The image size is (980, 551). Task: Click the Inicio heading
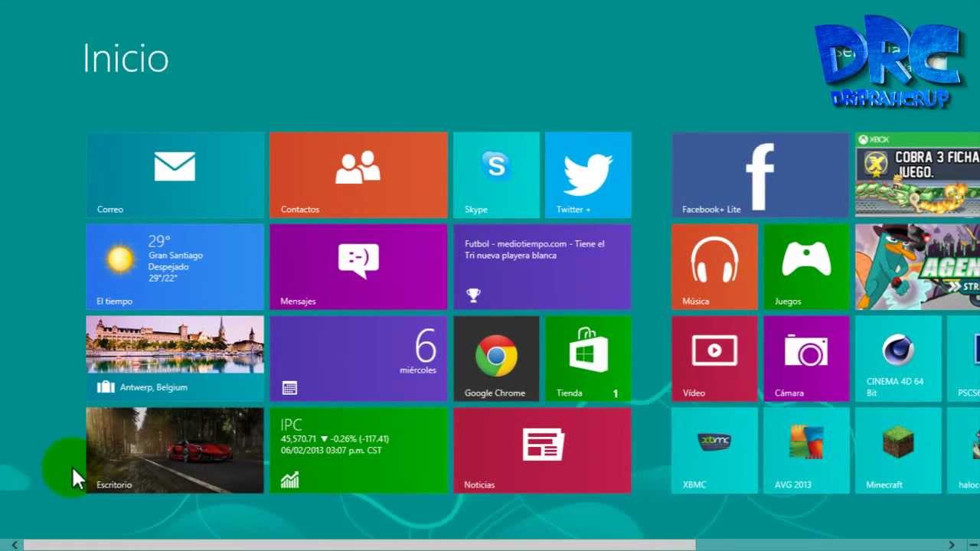pyautogui.click(x=126, y=59)
